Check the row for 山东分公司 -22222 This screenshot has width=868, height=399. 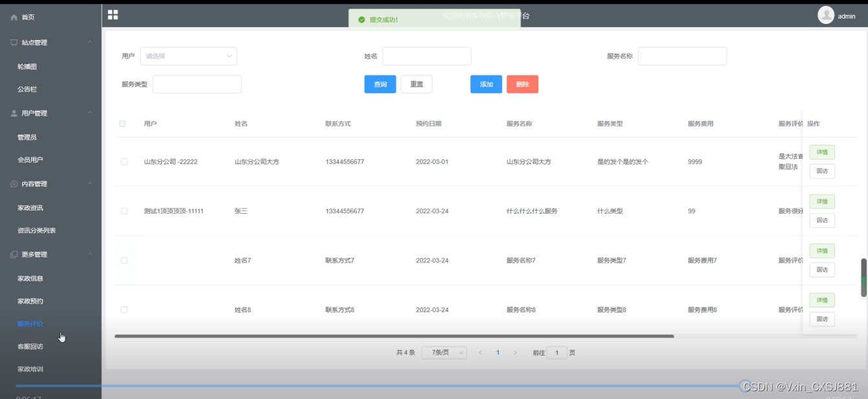point(124,162)
